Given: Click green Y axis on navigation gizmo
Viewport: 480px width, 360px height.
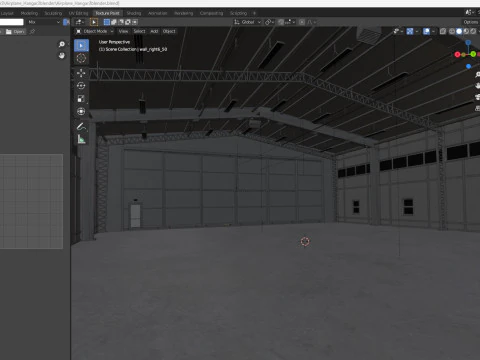Looking at the screenshot, I should (473, 54).
